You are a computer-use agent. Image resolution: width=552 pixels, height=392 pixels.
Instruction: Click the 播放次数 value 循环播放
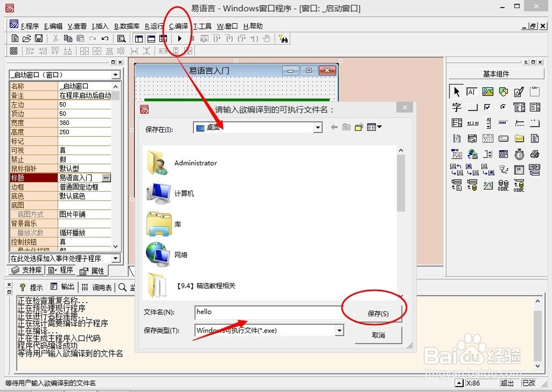click(x=84, y=233)
